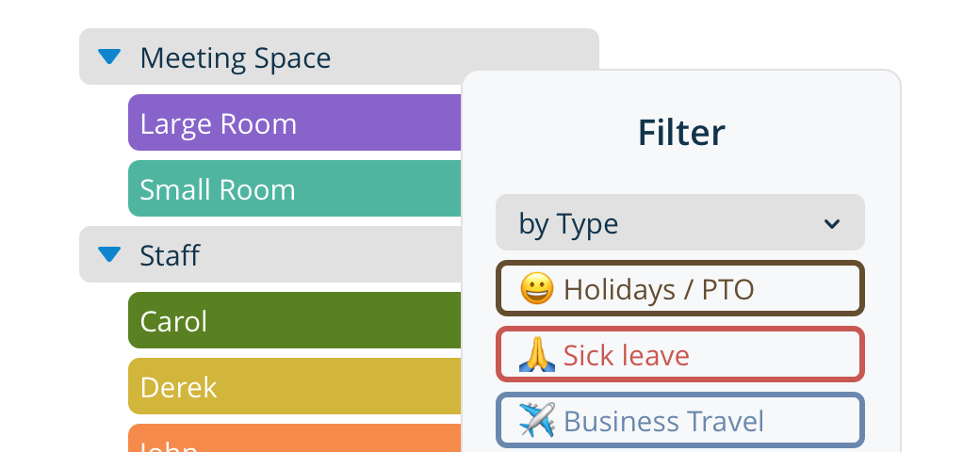Select the Large Room resource
Screen dimensions: 980x452
(295, 122)
